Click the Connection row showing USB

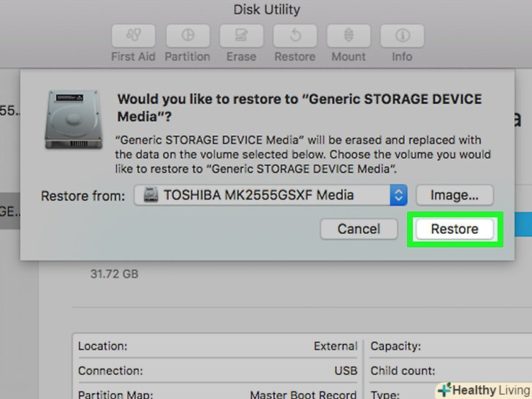click(218, 370)
